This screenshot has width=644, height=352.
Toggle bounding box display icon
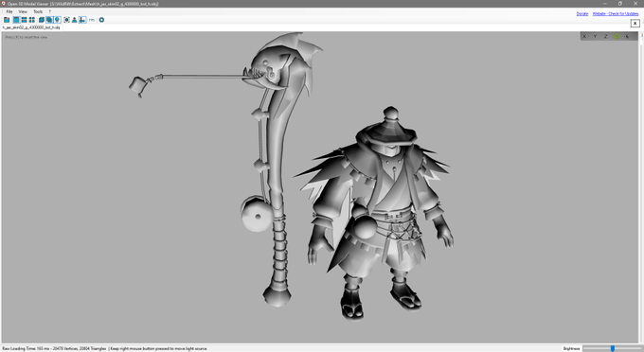coord(66,20)
